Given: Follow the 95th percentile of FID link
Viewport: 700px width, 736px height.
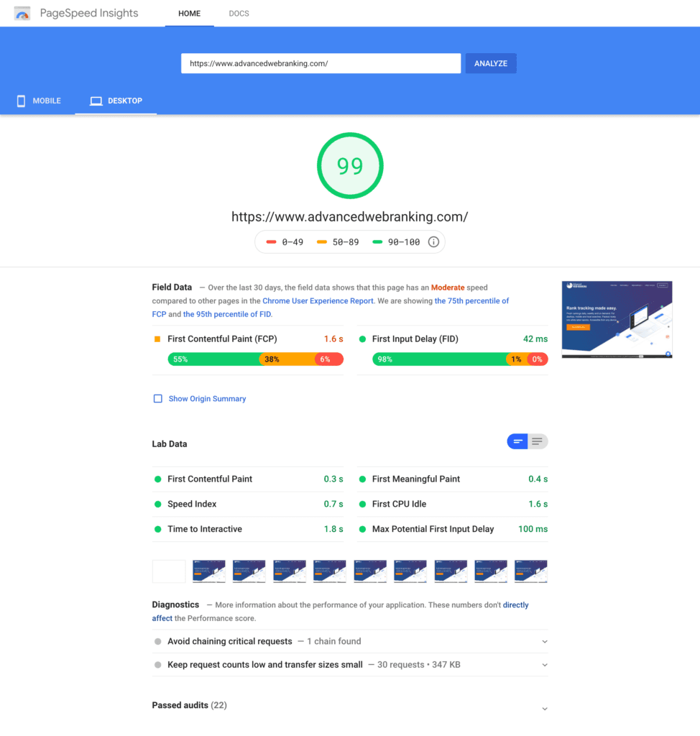Looking at the screenshot, I should coord(227,314).
